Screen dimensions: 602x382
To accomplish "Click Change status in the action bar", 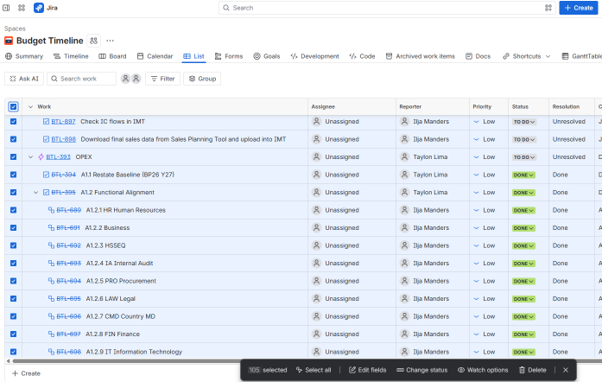I will pyautogui.click(x=422, y=370).
